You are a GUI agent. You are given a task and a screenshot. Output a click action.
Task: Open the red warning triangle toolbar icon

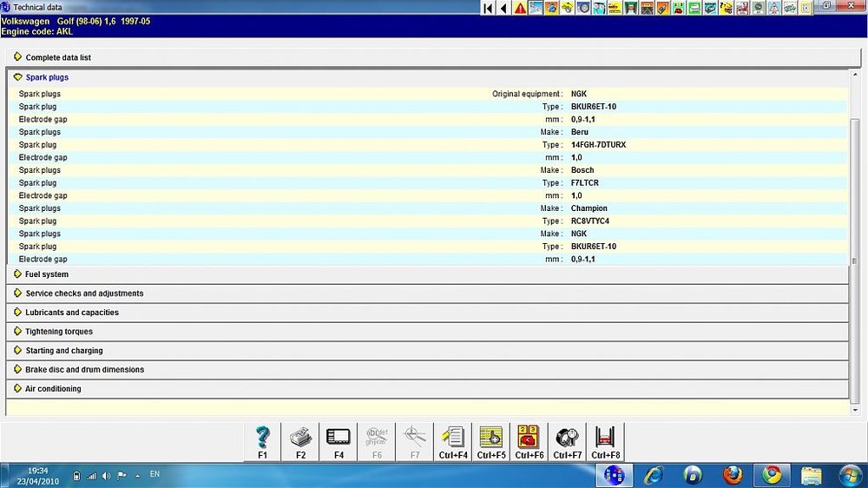(520, 8)
